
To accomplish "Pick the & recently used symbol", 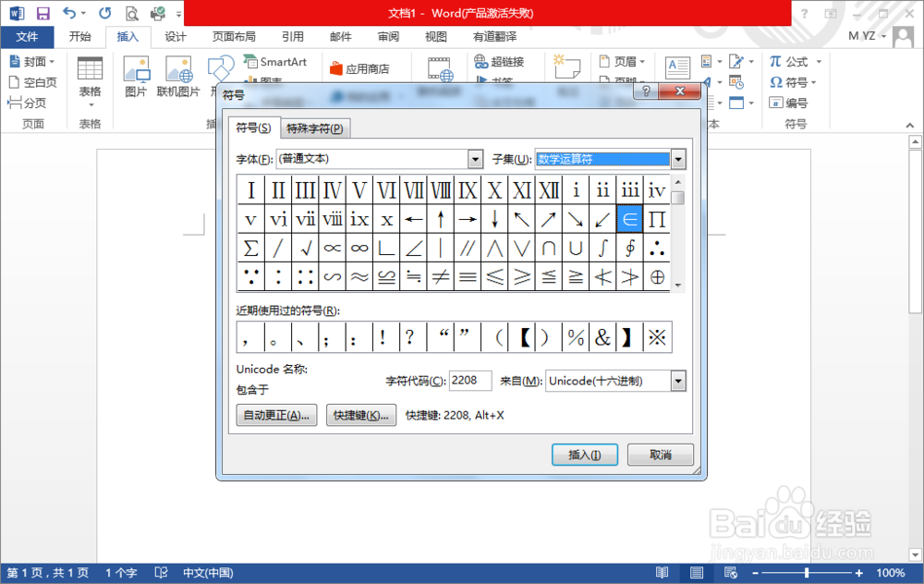I will click(x=602, y=337).
